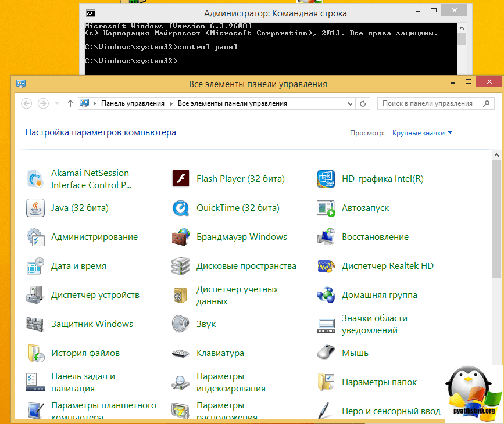The image size is (504, 424).
Task: Refresh the Control Panel view
Action: tap(363, 103)
